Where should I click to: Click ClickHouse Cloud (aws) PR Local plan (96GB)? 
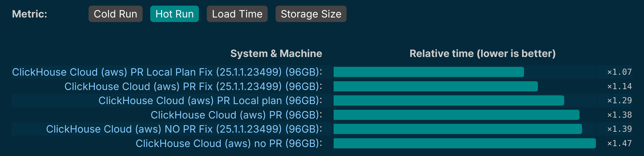(210, 101)
